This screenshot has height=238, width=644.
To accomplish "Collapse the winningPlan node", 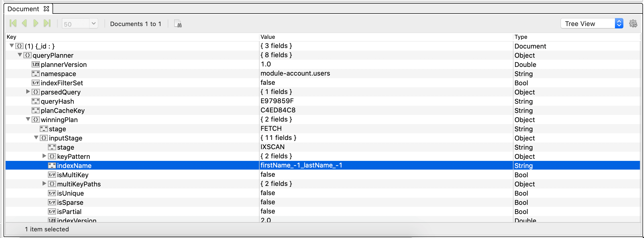I will [x=28, y=119].
